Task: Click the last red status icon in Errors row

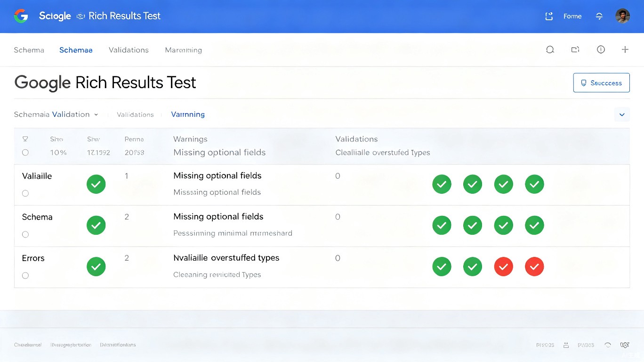Action: coord(534,267)
